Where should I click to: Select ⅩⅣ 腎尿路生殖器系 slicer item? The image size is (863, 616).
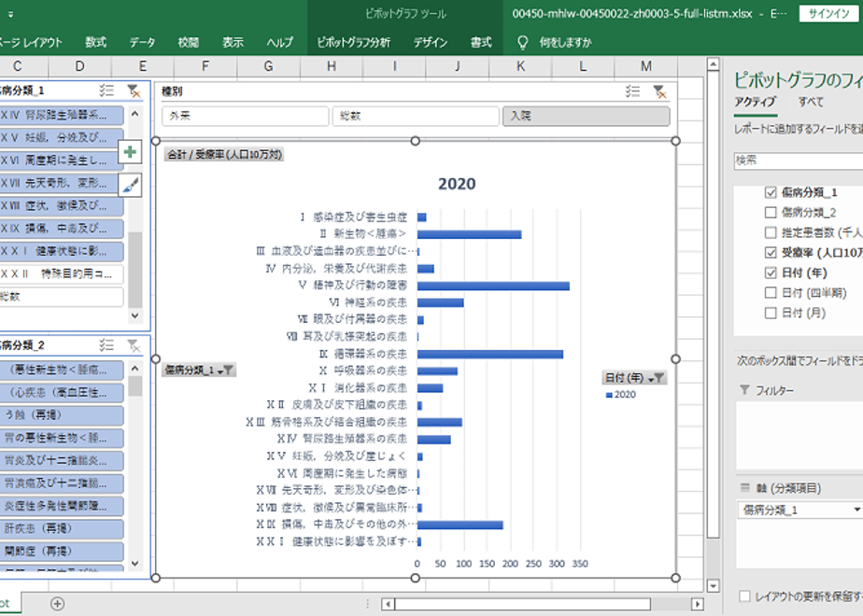(x=61, y=115)
